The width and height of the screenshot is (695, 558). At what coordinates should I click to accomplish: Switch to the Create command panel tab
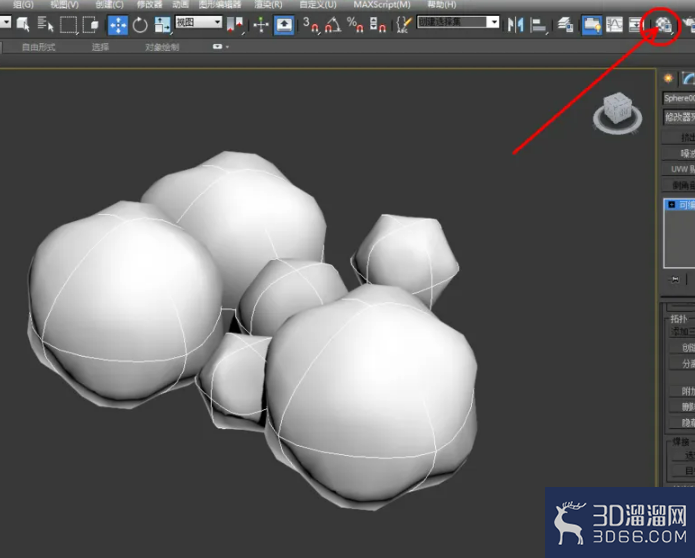668,79
